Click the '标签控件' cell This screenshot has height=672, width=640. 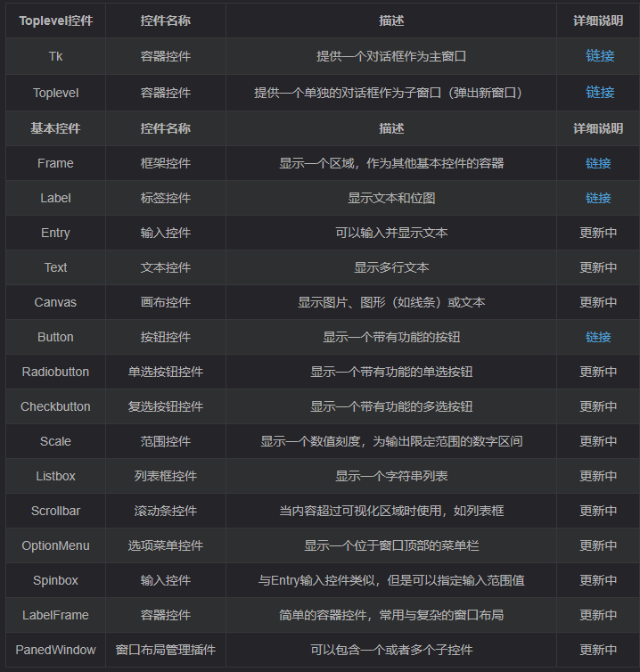tap(166, 198)
